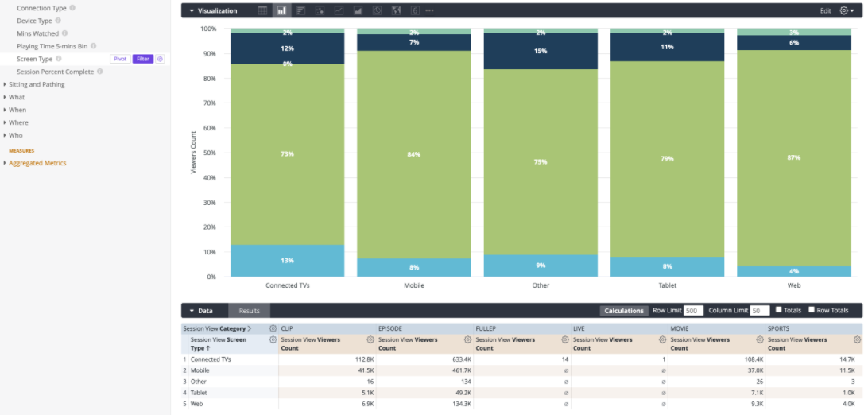Select the column chart visualization icon
Screen dimensions: 868x415
pyautogui.click(x=281, y=10)
